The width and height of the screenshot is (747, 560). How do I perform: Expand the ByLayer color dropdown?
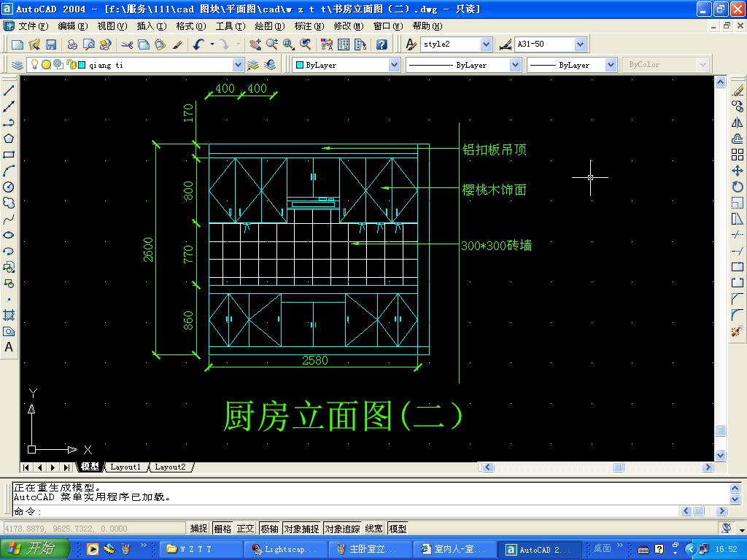point(394,65)
